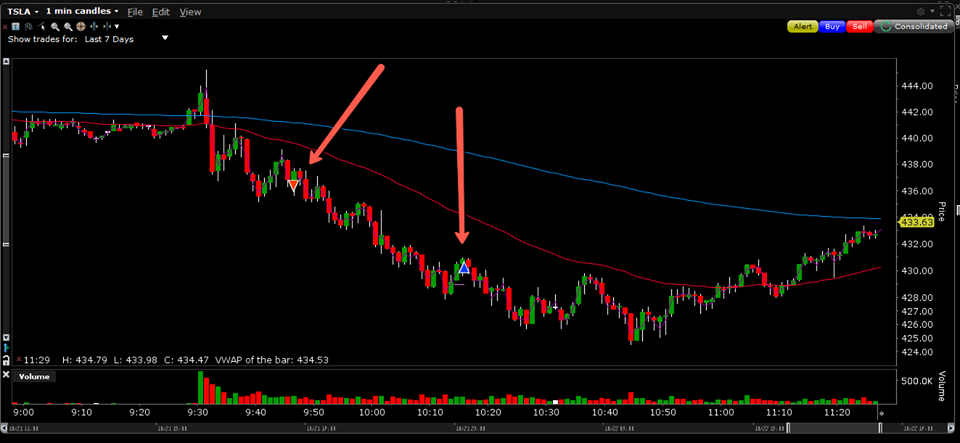Open the Show trades for Last 7 Days dropdown
960x443 pixels.
(x=165, y=38)
